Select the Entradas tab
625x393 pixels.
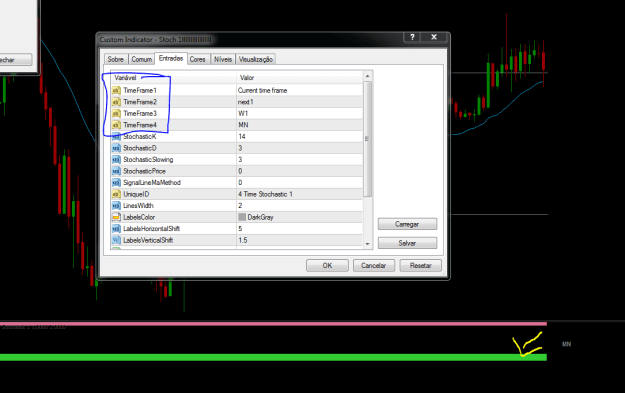[171, 59]
